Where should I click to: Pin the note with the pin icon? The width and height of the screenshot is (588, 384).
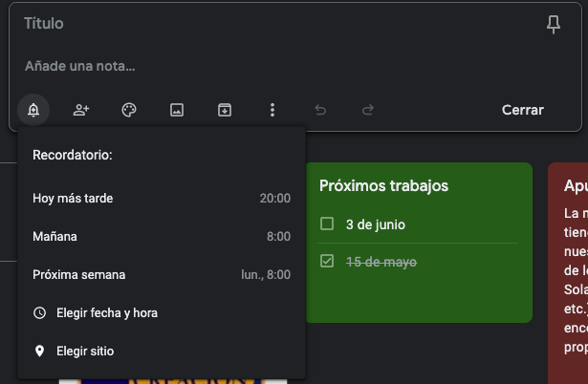click(x=554, y=26)
